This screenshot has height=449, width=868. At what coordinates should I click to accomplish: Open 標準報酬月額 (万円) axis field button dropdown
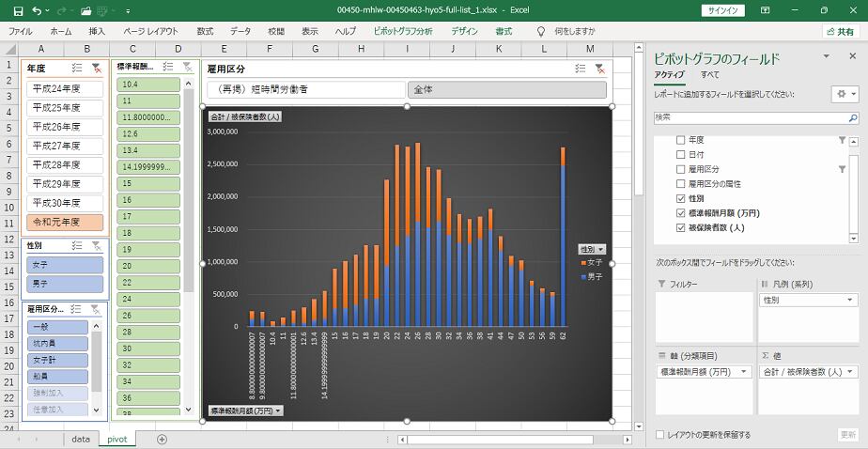245,410
